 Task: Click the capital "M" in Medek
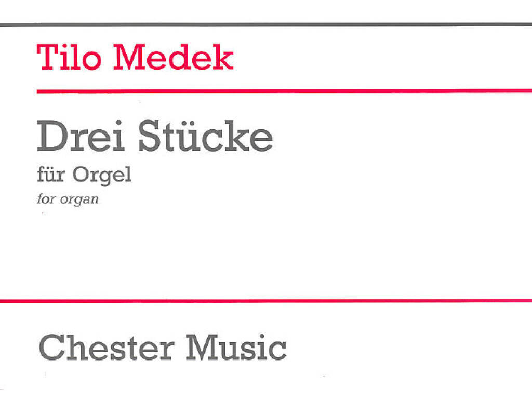click(x=129, y=57)
